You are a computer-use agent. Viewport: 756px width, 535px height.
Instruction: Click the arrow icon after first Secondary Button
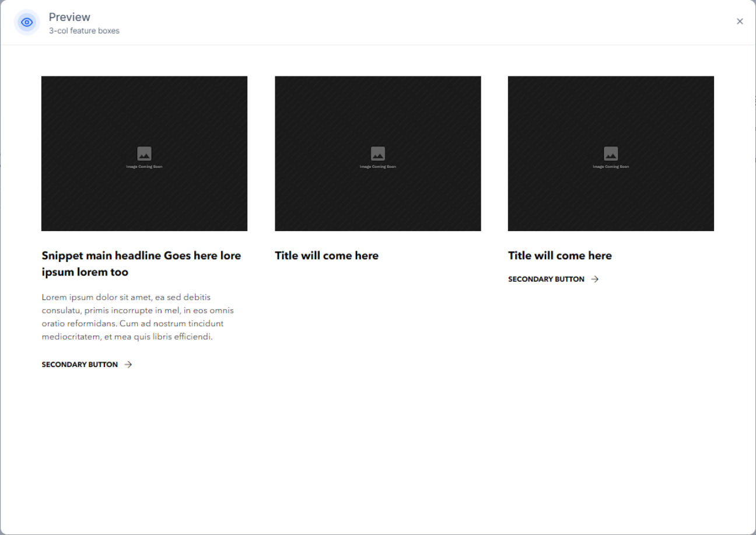128,365
